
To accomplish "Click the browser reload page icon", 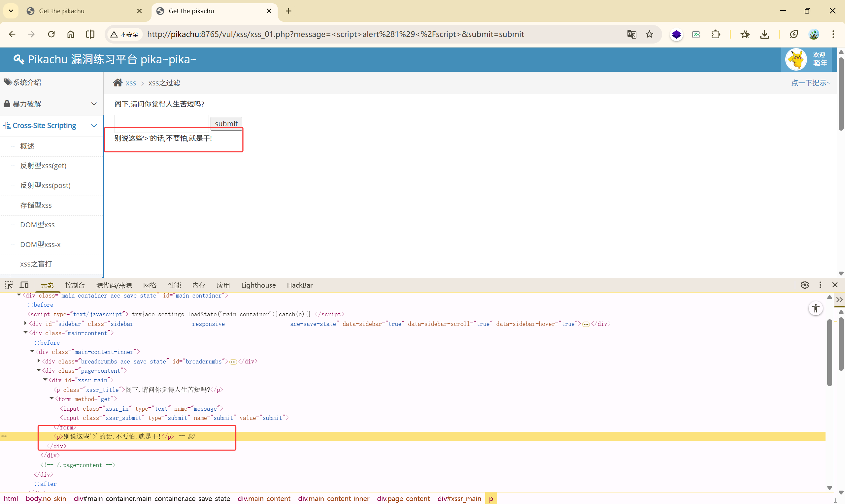I will [51, 34].
